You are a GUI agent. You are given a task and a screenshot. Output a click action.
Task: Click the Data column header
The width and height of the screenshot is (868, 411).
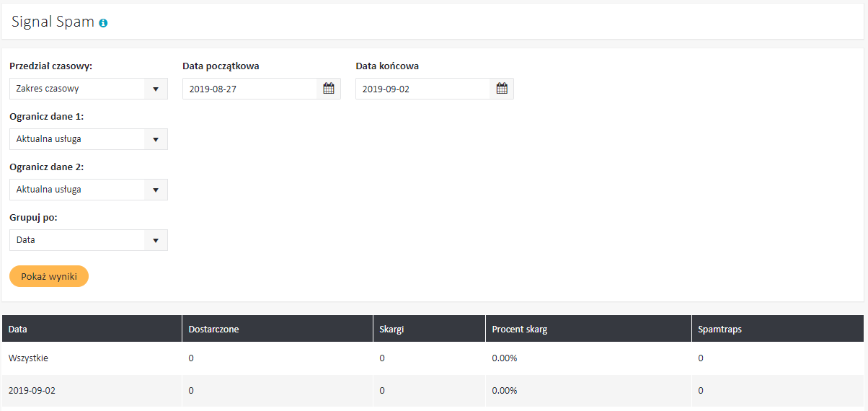[x=18, y=329]
